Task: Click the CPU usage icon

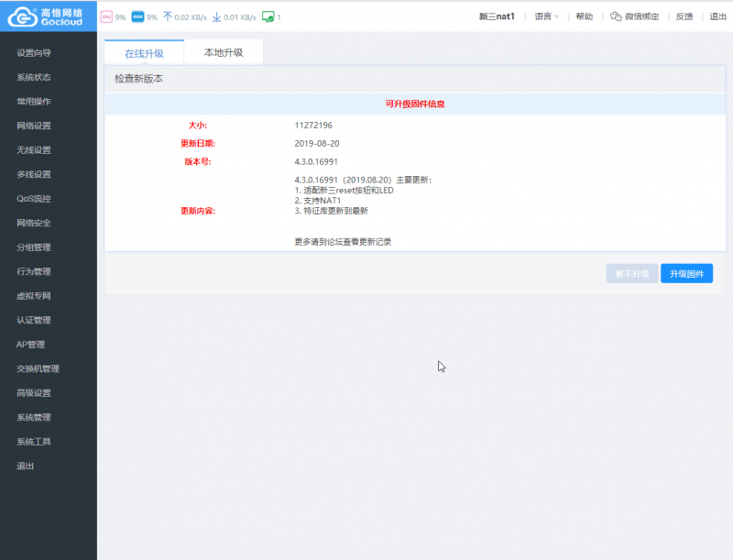Action: (x=106, y=16)
